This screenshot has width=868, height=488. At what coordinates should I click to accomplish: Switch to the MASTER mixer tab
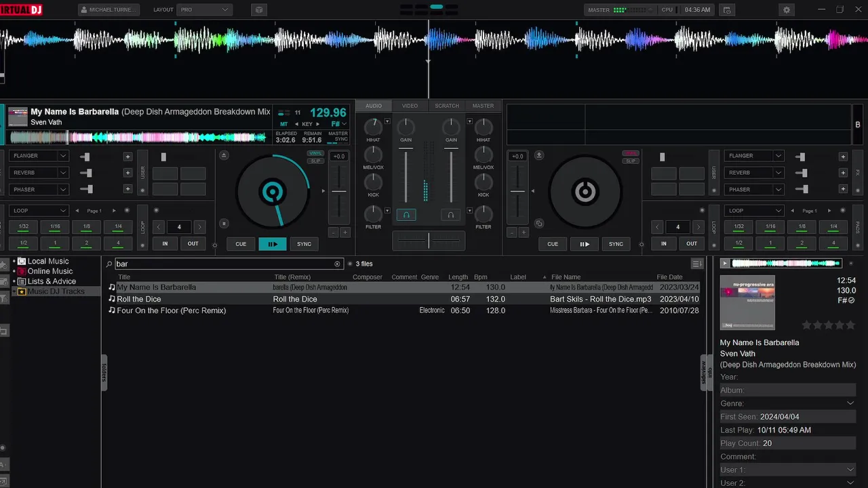pyautogui.click(x=484, y=106)
